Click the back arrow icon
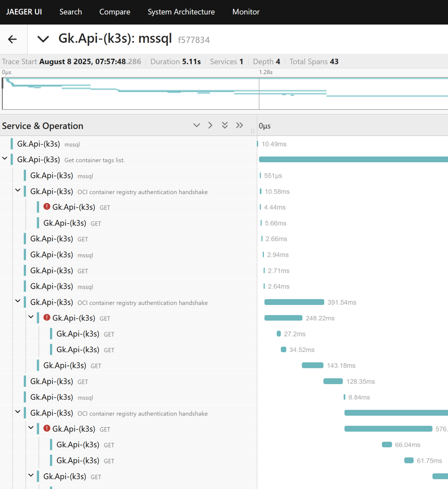This screenshot has height=489, width=448. (x=13, y=39)
